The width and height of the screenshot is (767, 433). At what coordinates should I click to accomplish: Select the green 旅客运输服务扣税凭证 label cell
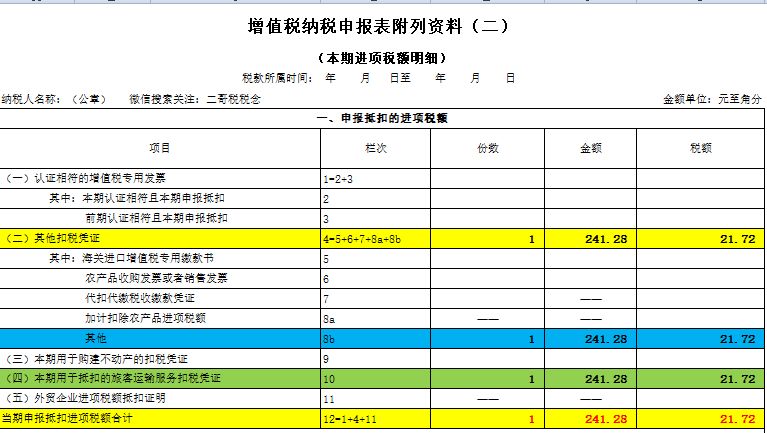(160, 379)
